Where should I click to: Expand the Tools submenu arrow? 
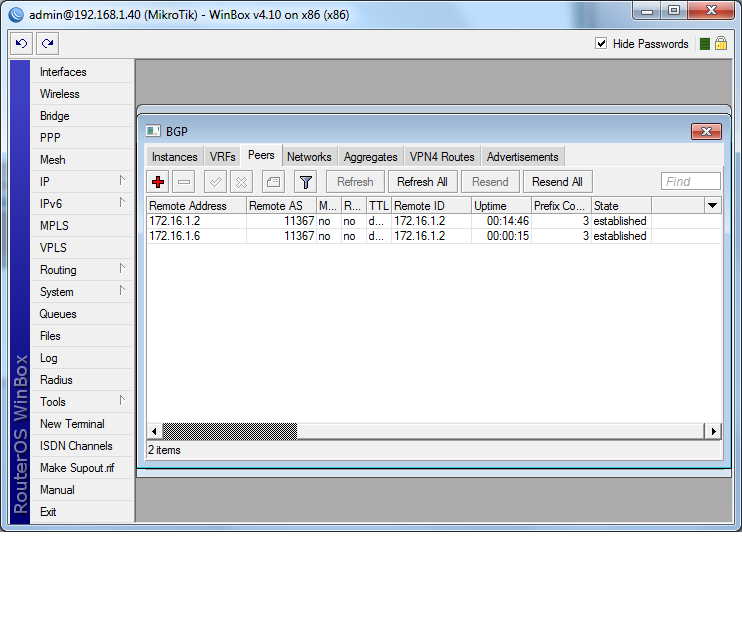click(122, 400)
